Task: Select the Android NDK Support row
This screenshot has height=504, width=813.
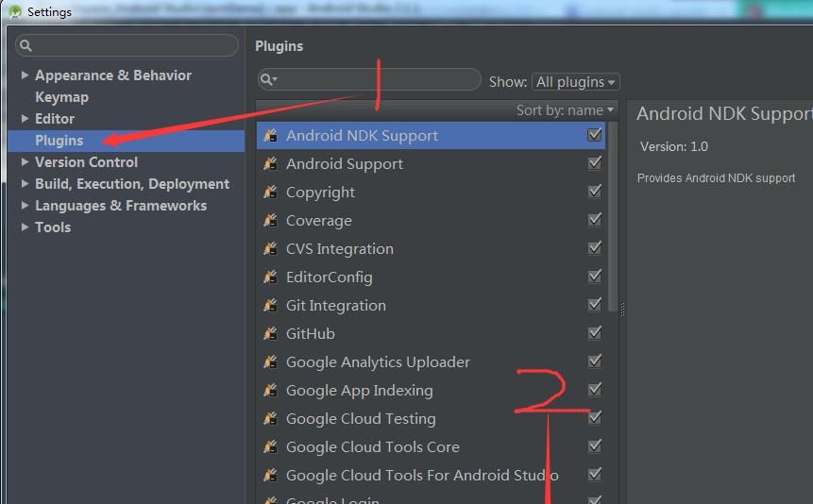Action: coord(431,135)
